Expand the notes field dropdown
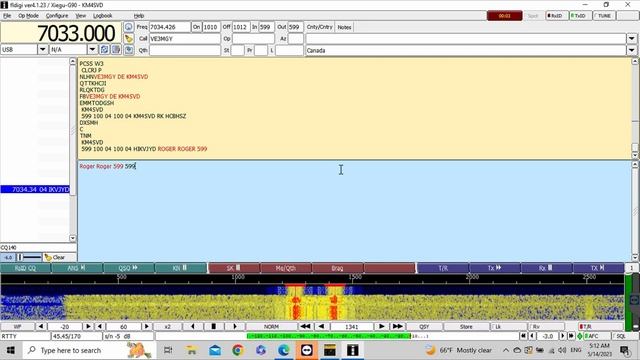640x360 pixels. [631, 38]
